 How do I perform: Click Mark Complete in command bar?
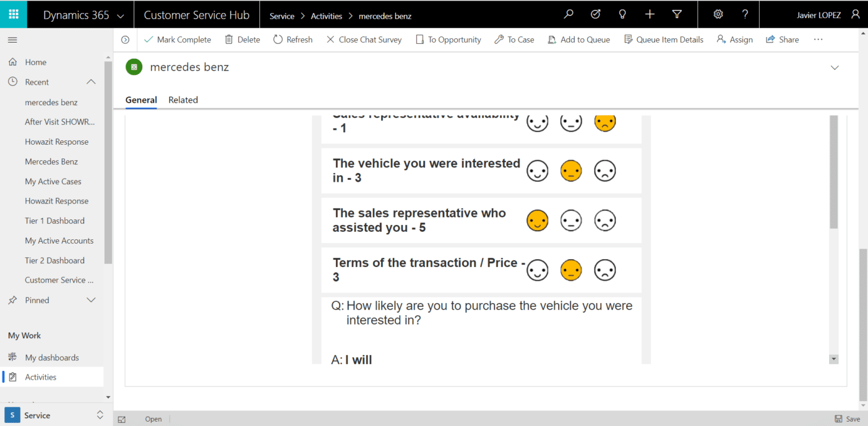tap(177, 39)
